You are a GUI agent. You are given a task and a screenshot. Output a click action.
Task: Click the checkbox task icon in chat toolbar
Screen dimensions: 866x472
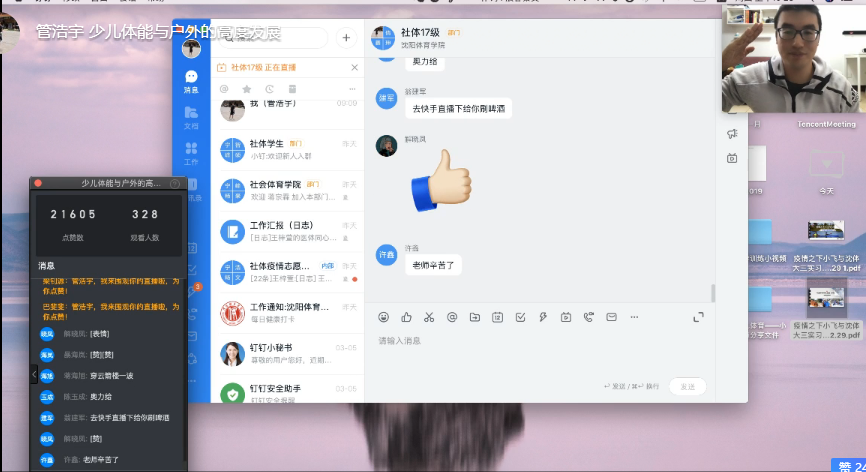coord(520,317)
